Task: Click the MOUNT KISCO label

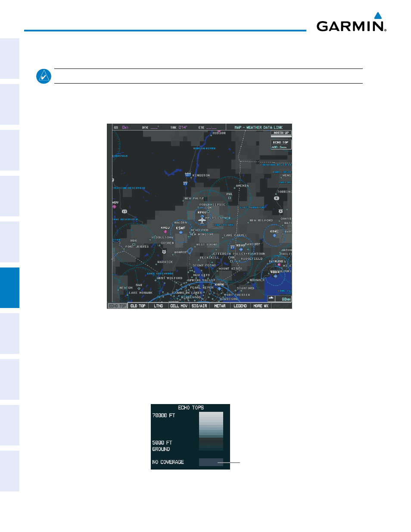Action: click(230, 268)
